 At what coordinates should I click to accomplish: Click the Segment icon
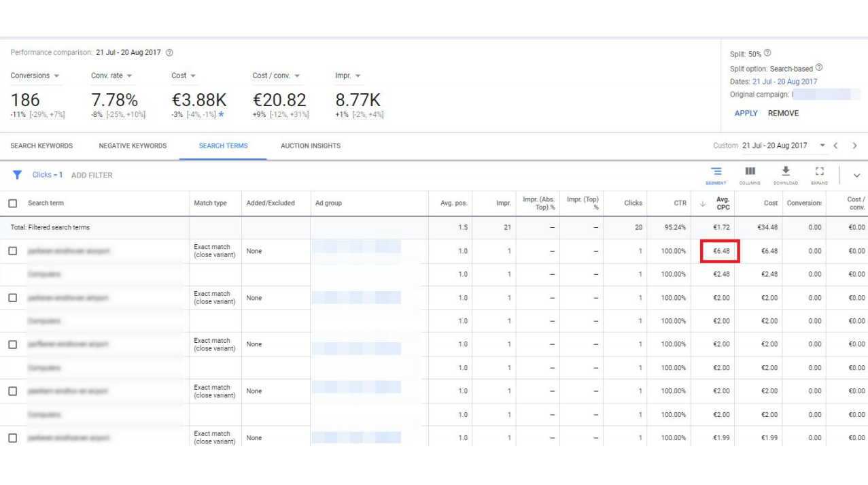click(x=716, y=175)
